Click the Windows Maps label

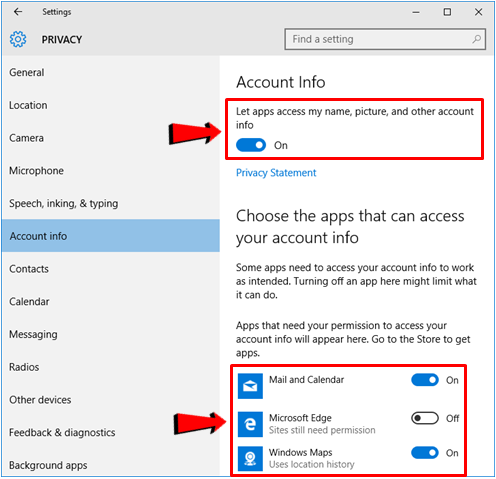[x=301, y=452]
